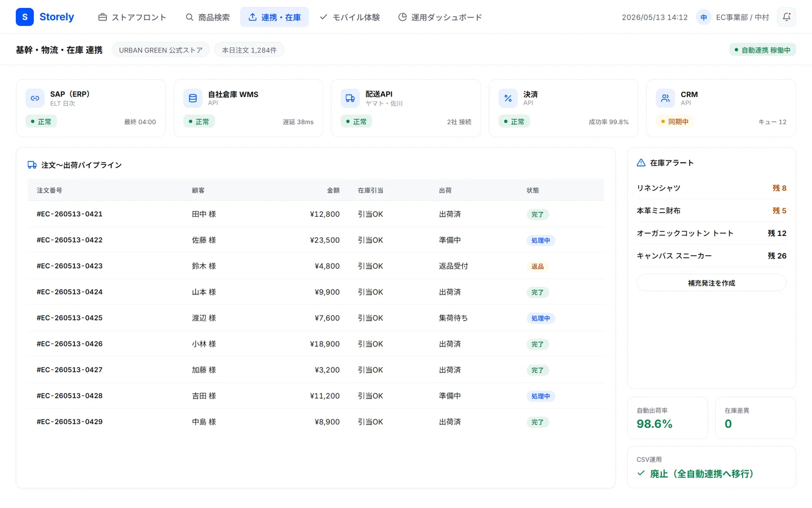The width and height of the screenshot is (812, 508).
Task: Click the 98.6% 自動出荷率 value
Action: click(x=655, y=424)
